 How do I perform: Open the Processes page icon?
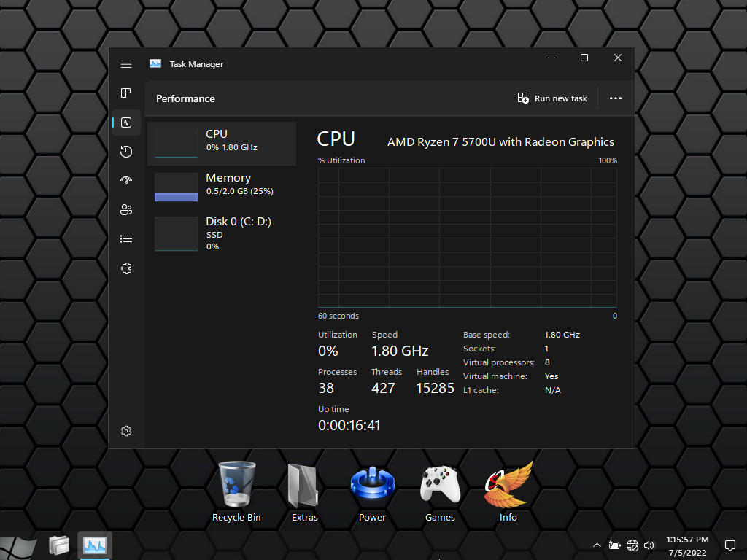click(125, 93)
